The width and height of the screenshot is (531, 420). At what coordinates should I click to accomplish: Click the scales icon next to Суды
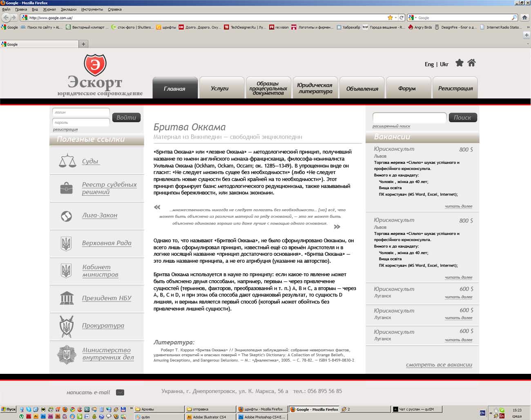point(67,161)
